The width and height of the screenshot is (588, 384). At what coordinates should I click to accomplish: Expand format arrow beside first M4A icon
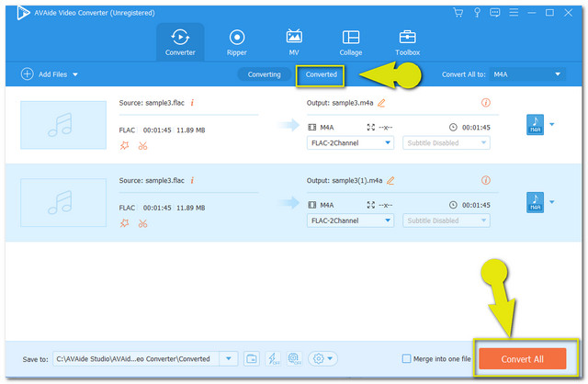click(x=552, y=124)
